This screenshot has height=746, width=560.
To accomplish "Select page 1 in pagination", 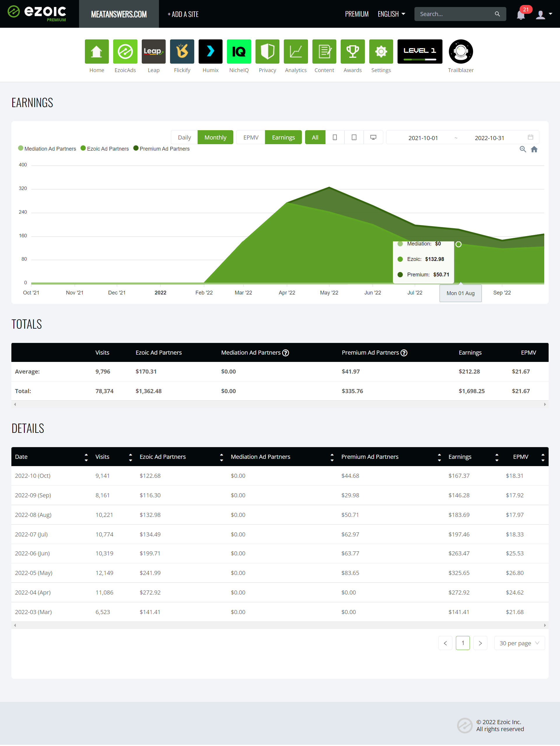I will 463,643.
